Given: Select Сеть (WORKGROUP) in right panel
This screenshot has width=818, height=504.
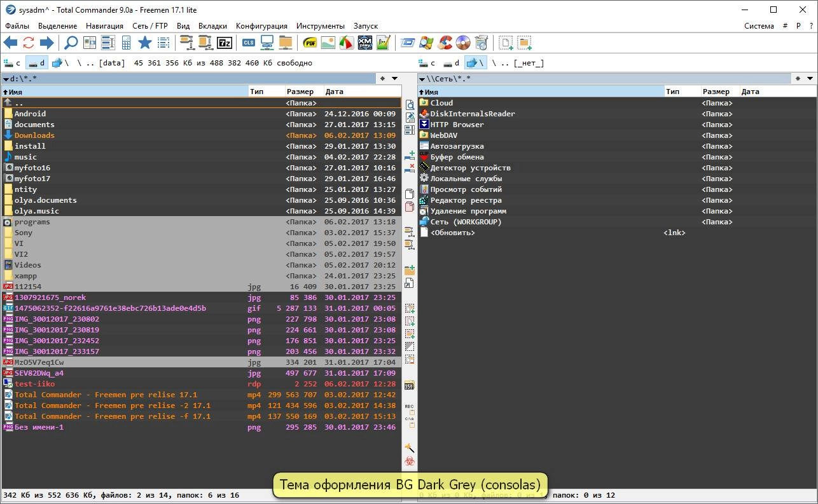Looking at the screenshot, I should [x=617, y=222].
